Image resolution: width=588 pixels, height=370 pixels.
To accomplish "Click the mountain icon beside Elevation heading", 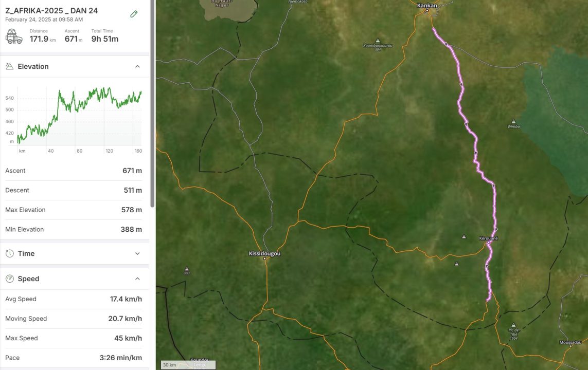I will click(x=9, y=66).
